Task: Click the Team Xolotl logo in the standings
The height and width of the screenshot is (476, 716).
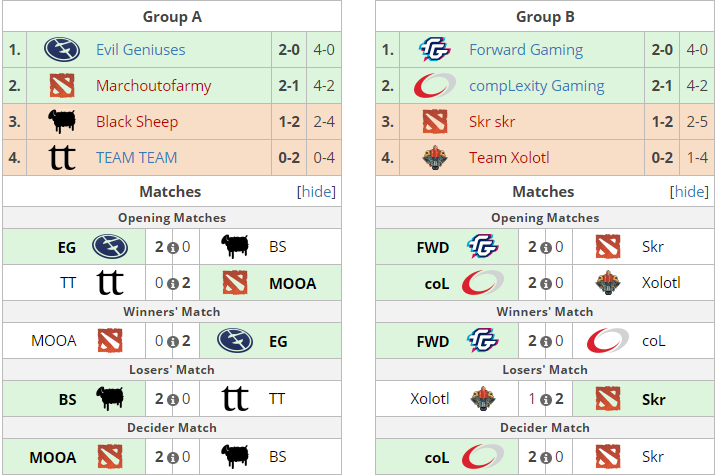Action: [x=435, y=158]
